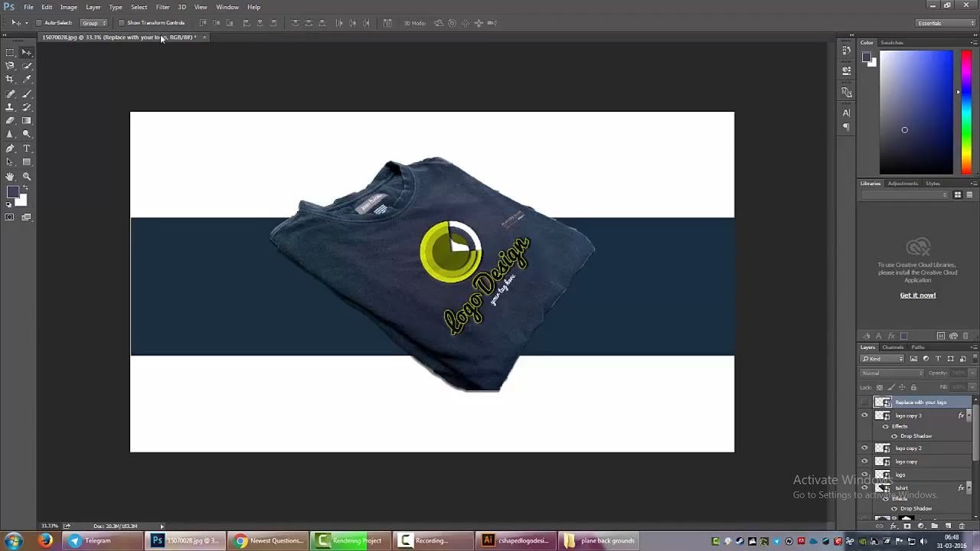Select the Spot Healing Brush tool
Viewport: 980px width, 551px height.
coord(10,93)
